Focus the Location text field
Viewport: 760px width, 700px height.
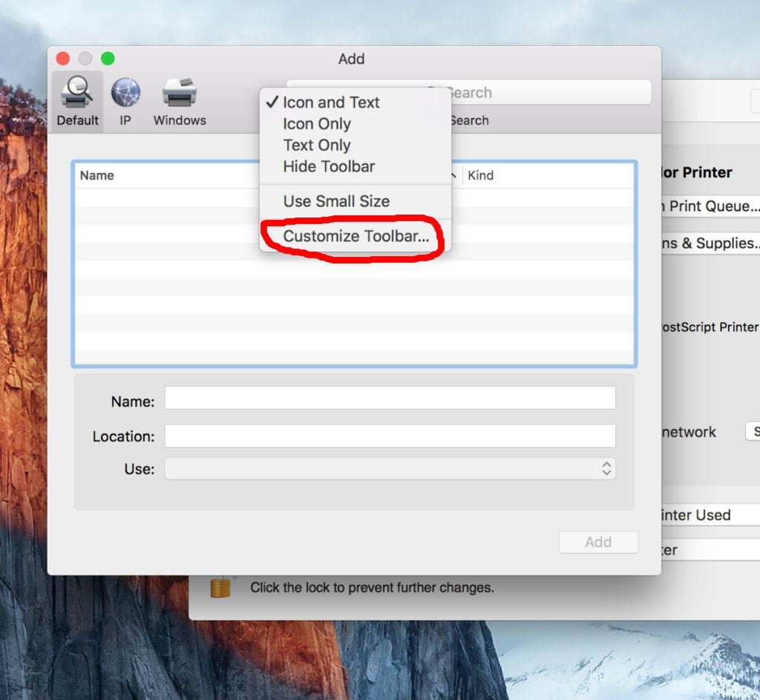coord(390,436)
